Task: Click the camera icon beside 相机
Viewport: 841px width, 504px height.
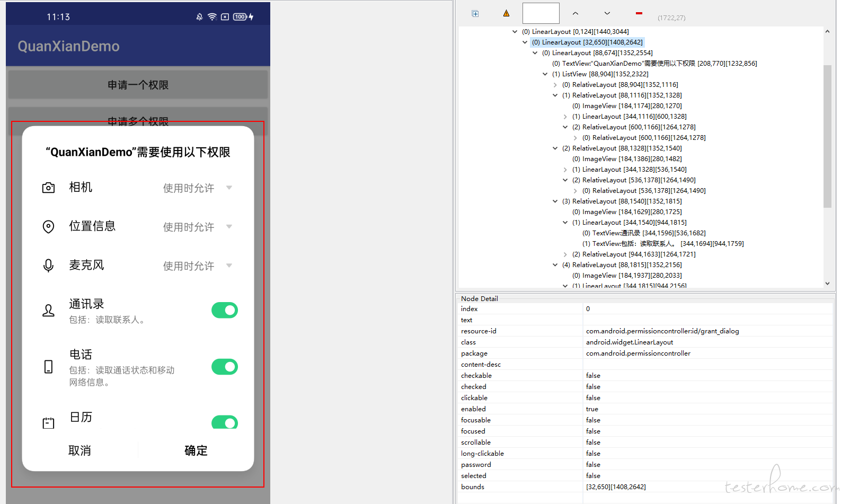Action: [x=48, y=188]
